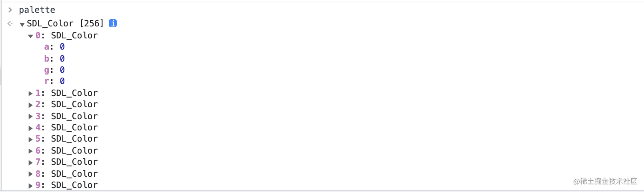Expand item 5 SDL_Color

[x=30, y=139]
